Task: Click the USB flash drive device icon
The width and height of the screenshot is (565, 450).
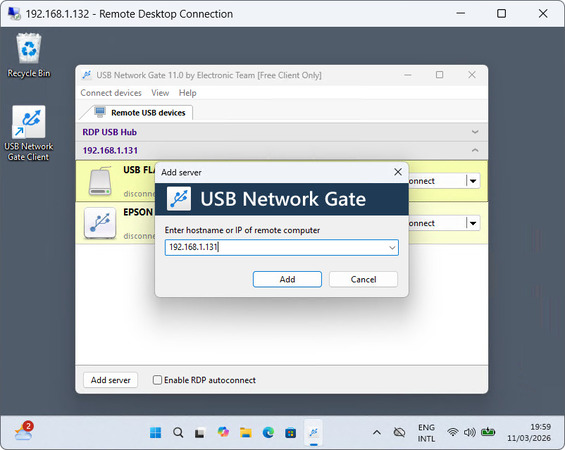Action: coord(100,181)
